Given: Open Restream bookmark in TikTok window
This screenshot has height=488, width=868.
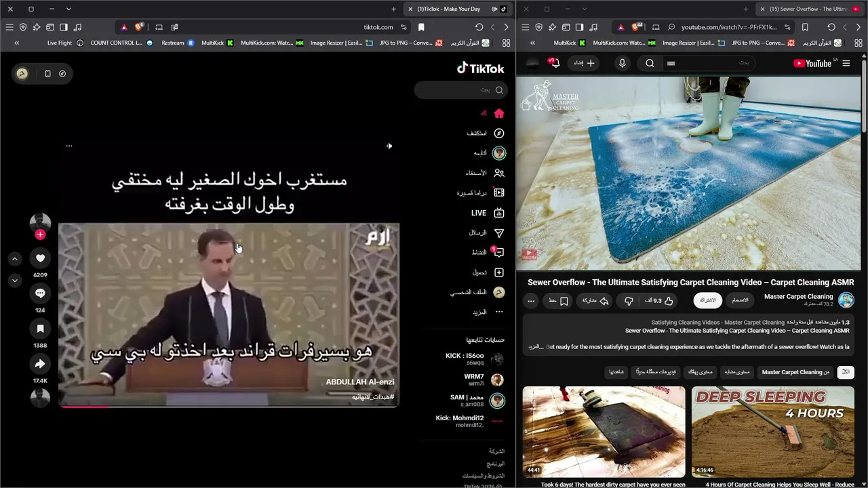Looking at the screenshot, I should point(178,43).
